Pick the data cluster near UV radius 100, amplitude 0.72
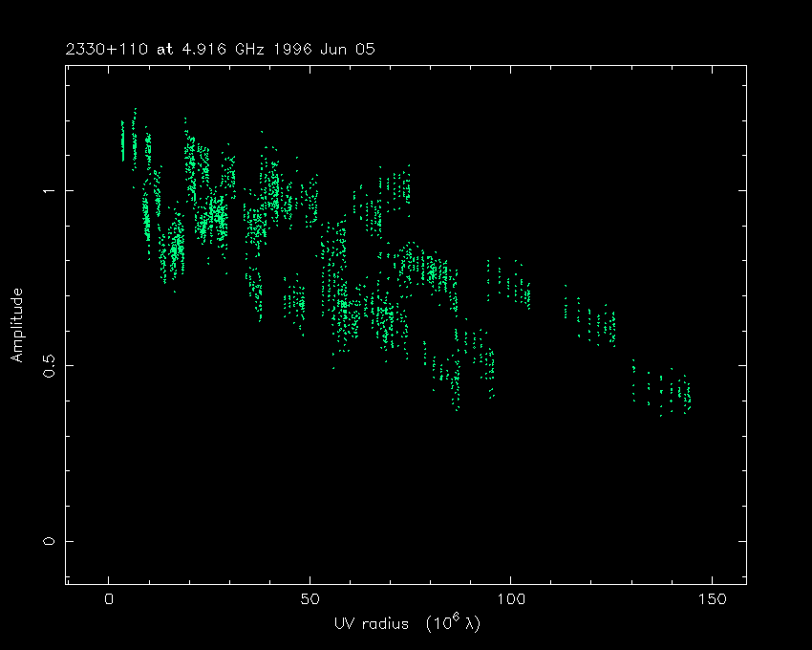 coord(511,285)
